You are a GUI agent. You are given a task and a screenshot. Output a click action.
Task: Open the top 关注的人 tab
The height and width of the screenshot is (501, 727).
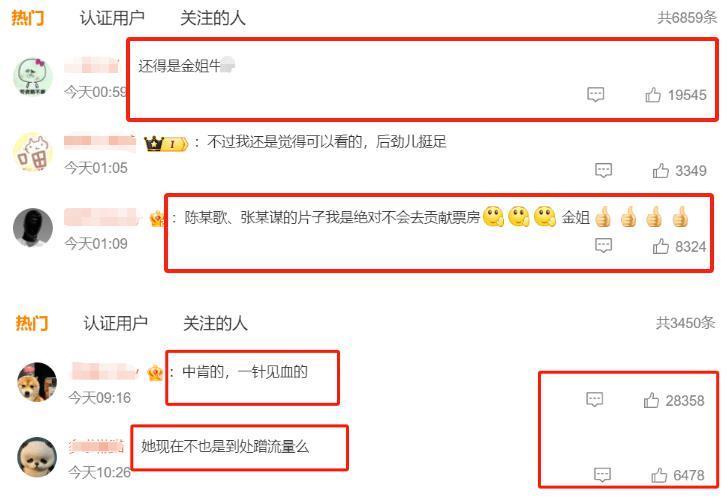tap(213, 18)
